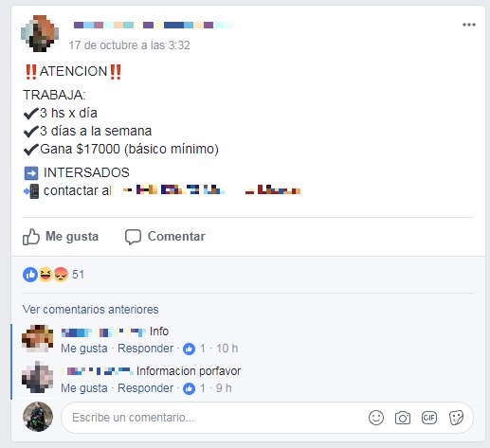Viewport: 490px width, 448px height.
Task: Click the angry reaction emoji
Action: click(61, 275)
